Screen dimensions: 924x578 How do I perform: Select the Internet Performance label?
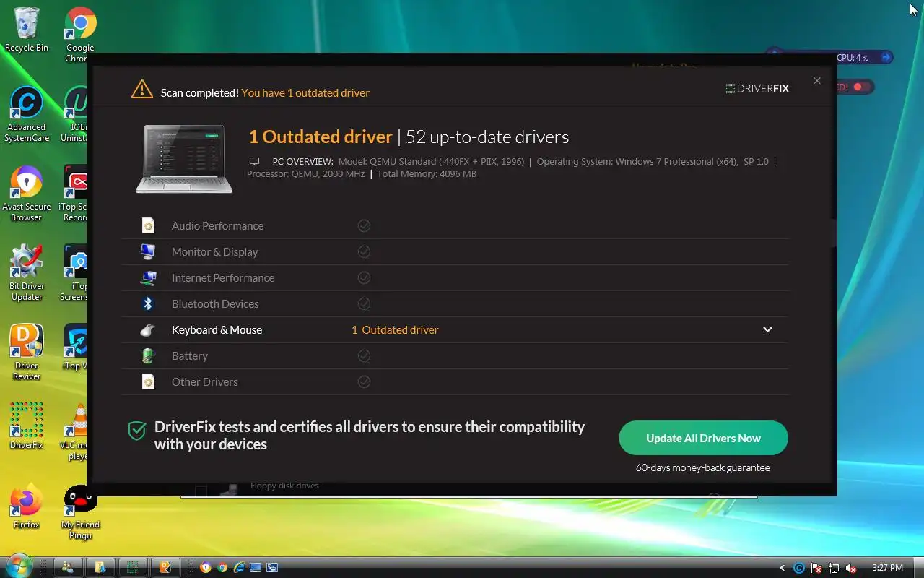click(x=223, y=278)
